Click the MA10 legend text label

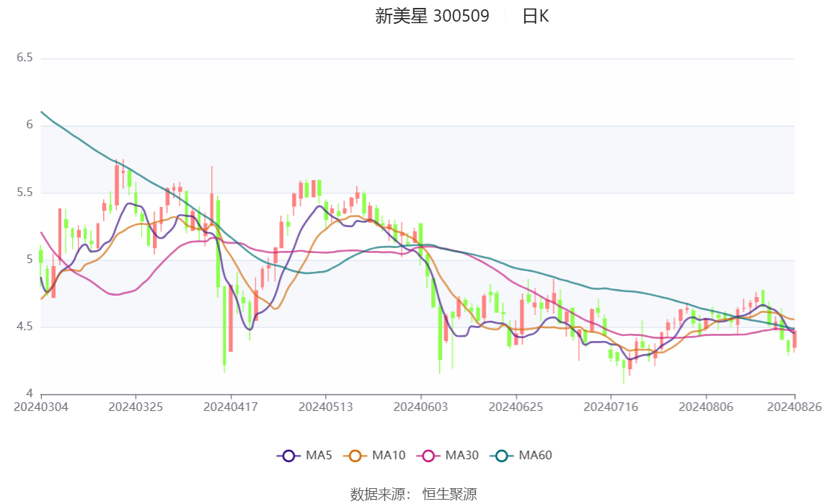(389, 456)
